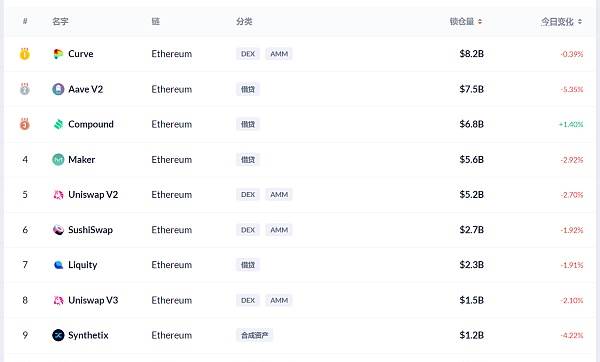Click the gold first-place medal icon
Screen dimensions: 600x362
click(x=25, y=54)
